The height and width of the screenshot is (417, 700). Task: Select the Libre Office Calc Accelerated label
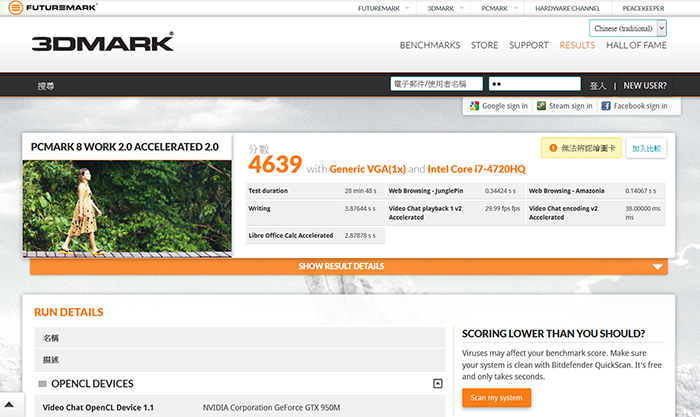pos(291,235)
